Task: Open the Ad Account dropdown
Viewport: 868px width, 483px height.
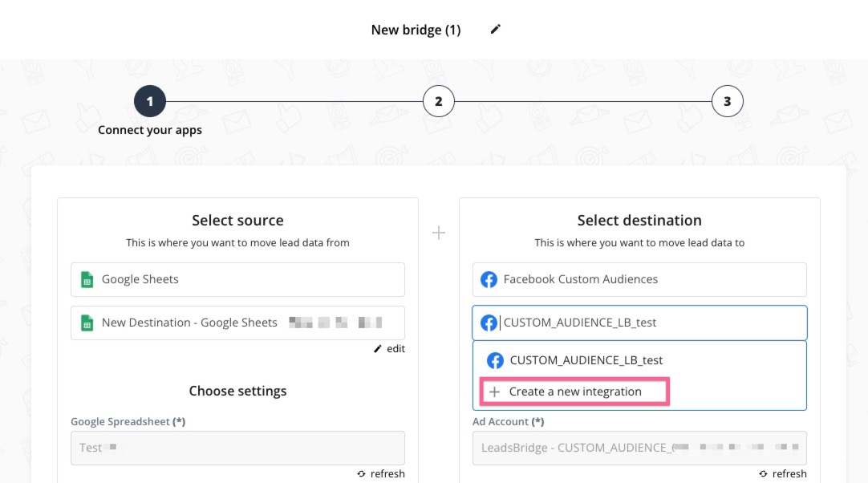Action: 639,448
